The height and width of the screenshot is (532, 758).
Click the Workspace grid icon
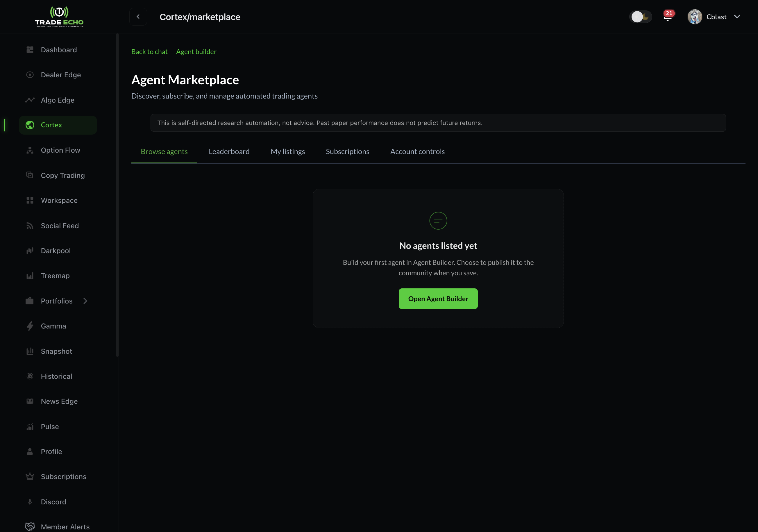(x=30, y=201)
